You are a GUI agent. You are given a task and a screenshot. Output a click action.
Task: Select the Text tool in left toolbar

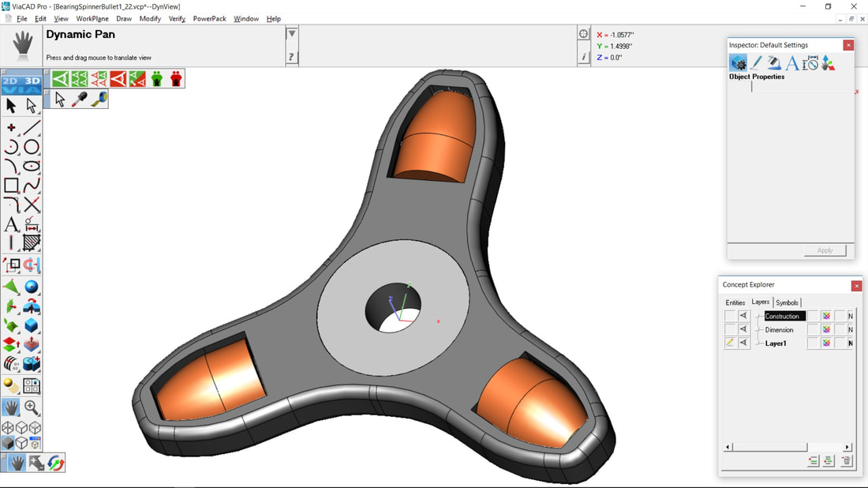11,224
